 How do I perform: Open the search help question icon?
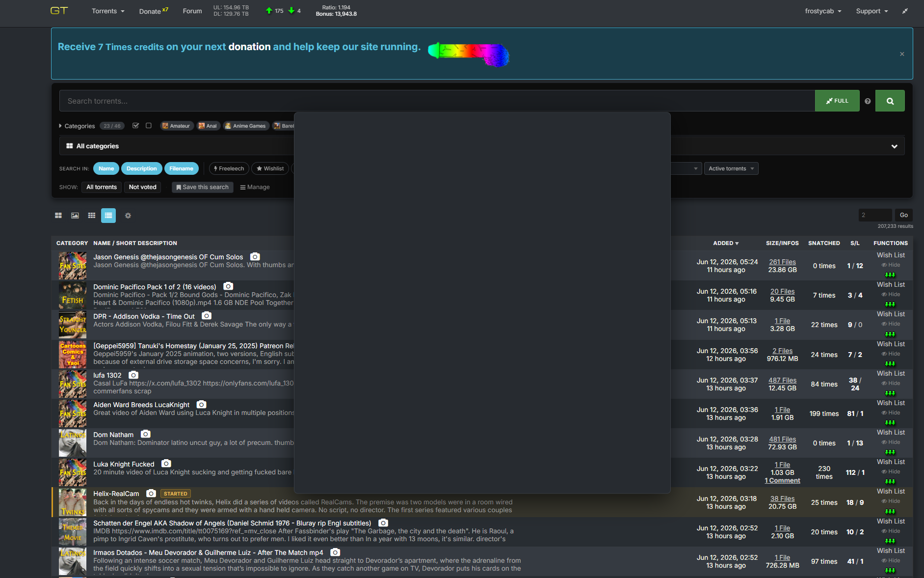click(868, 101)
